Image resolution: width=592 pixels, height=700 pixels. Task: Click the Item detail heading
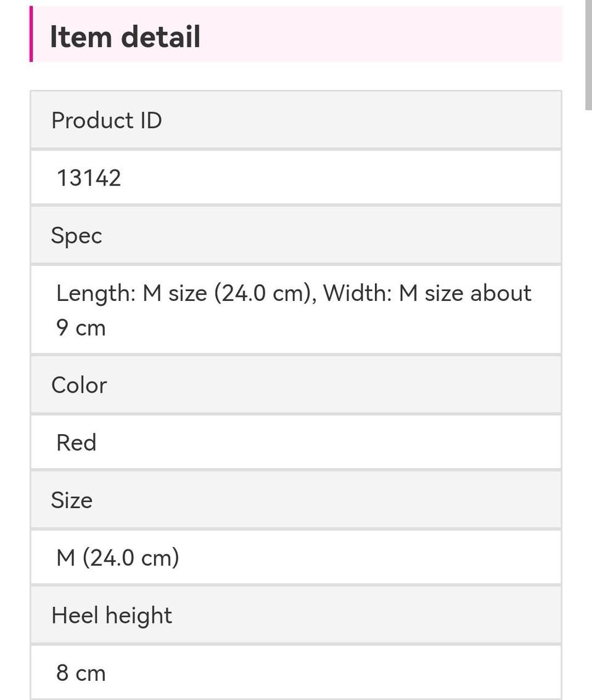pos(125,36)
